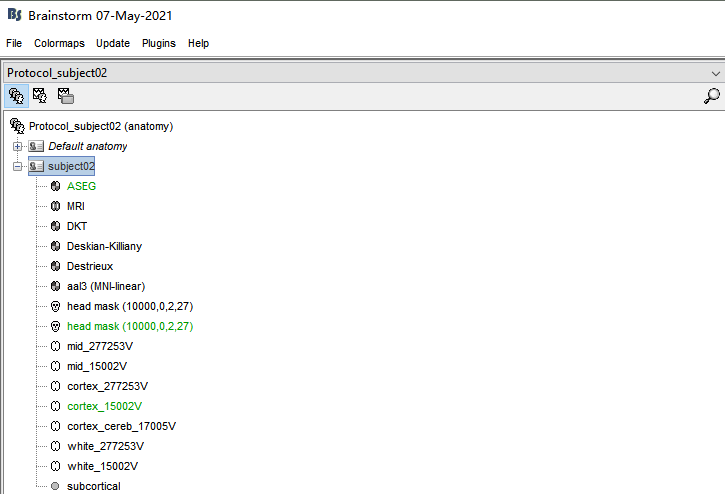This screenshot has height=494, width=725.
Task: Click the DKT atlas icon
Action: click(x=55, y=226)
